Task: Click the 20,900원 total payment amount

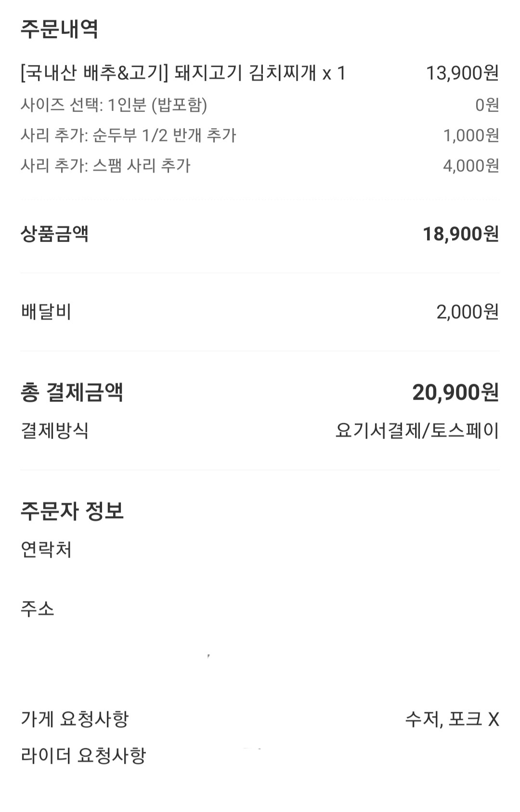Action: 455,392
